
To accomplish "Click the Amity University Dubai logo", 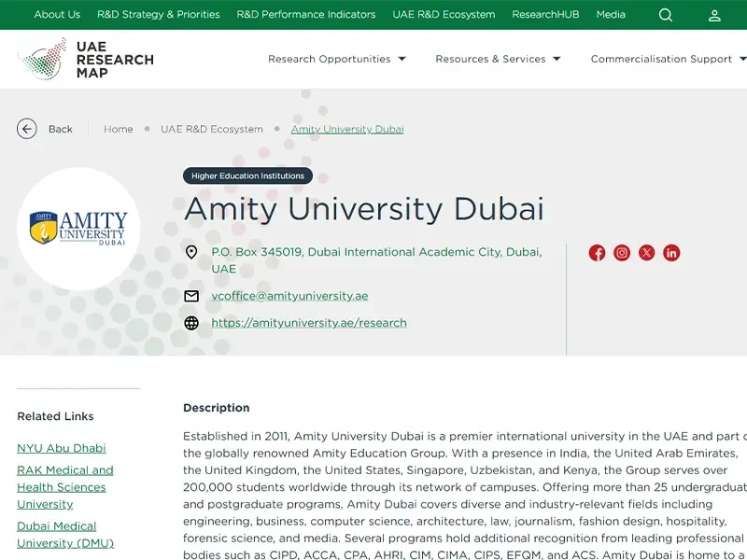I will (79, 229).
